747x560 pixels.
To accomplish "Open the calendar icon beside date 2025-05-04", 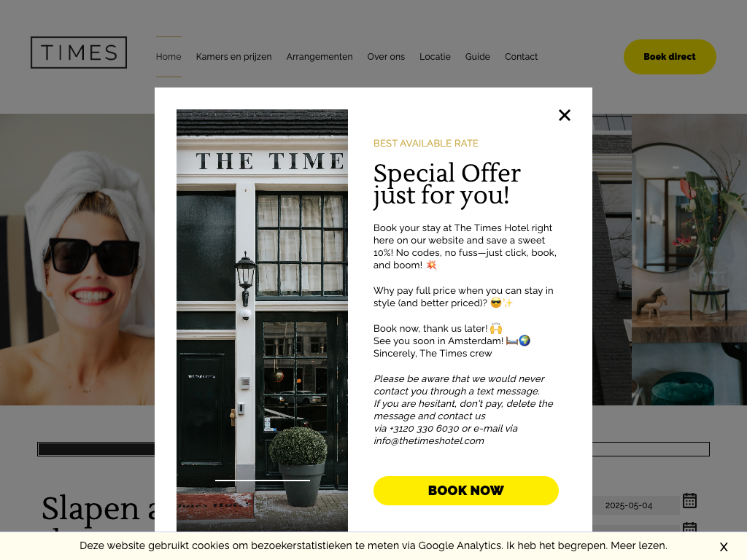I will click(x=689, y=500).
